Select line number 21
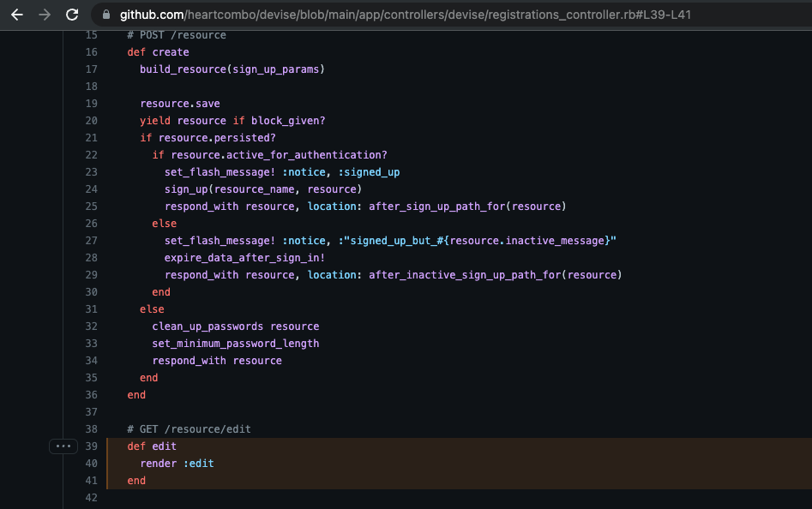This screenshot has width=812, height=509. tap(91, 138)
